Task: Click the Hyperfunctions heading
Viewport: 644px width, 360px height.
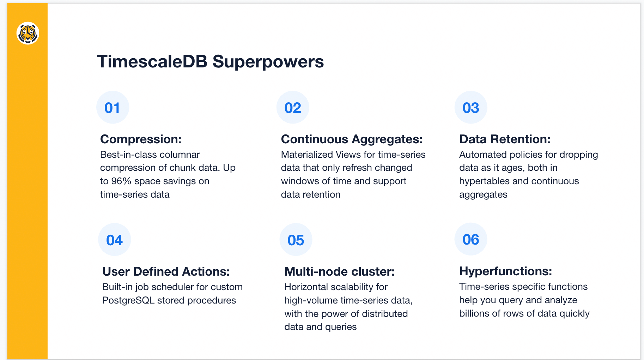Action: point(505,271)
